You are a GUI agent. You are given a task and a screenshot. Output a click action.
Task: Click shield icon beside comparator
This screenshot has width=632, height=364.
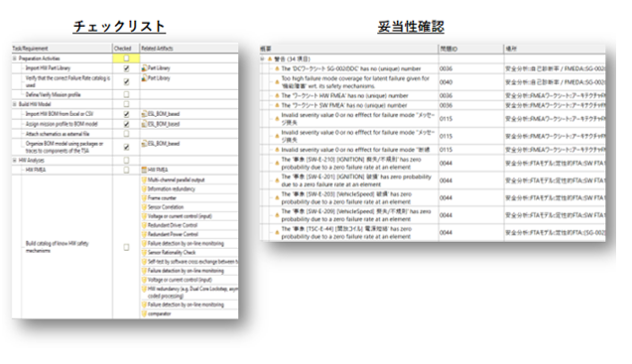[144, 313]
